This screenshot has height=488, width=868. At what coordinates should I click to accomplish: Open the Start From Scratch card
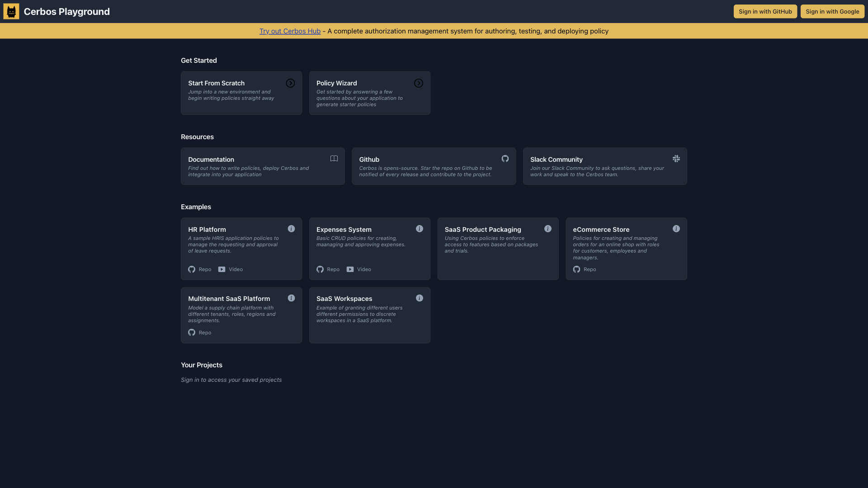(241, 93)
